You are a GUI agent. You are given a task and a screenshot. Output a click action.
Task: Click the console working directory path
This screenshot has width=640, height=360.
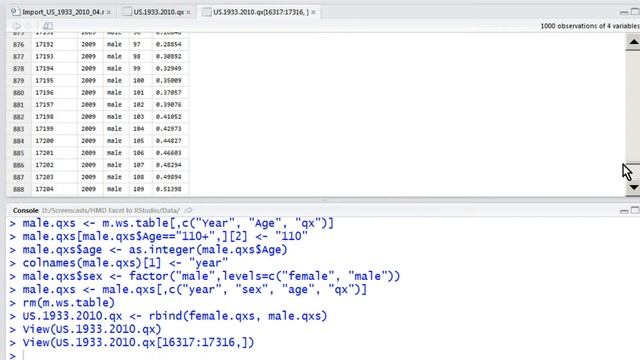click(x=111, y=211)
